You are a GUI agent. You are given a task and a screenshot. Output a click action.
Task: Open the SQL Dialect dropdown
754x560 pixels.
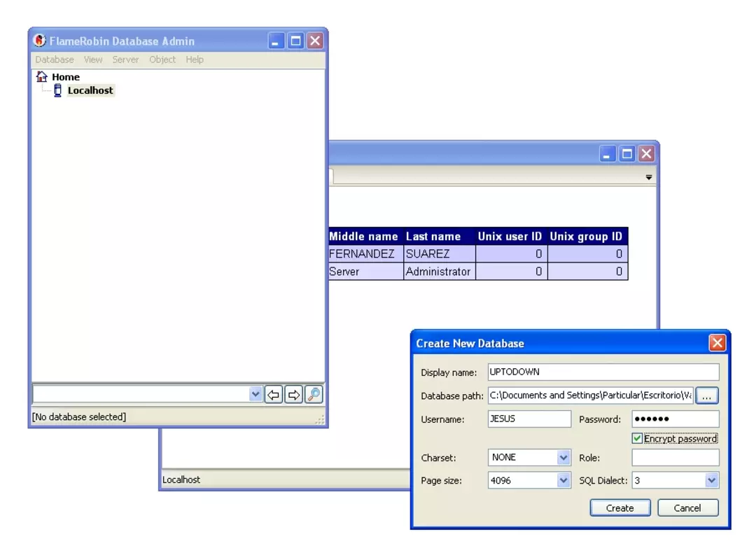click(x=711, y=480)
